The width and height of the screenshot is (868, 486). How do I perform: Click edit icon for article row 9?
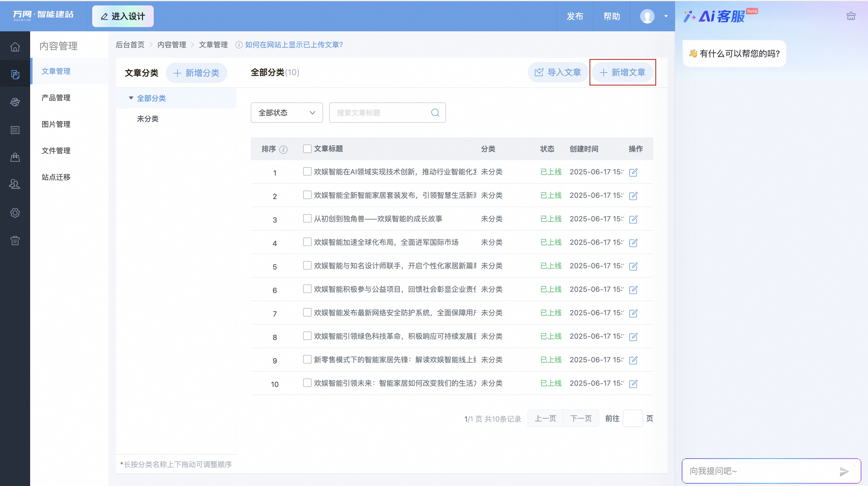tap(633, 360)
